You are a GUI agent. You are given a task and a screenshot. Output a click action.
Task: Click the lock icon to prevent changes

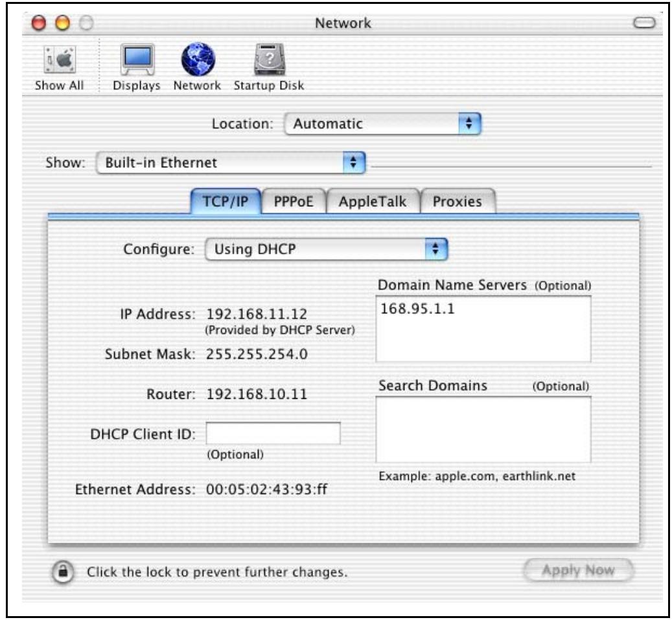[x=63, y=571]
